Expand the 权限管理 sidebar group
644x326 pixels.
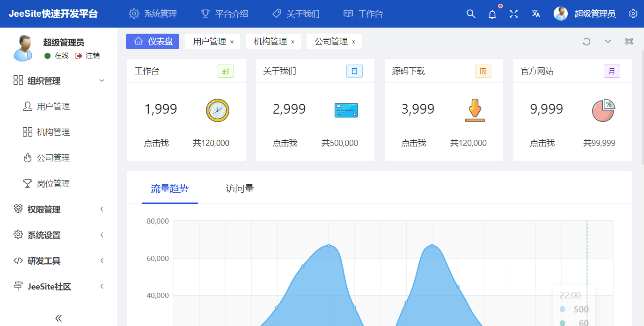point(59,210)
